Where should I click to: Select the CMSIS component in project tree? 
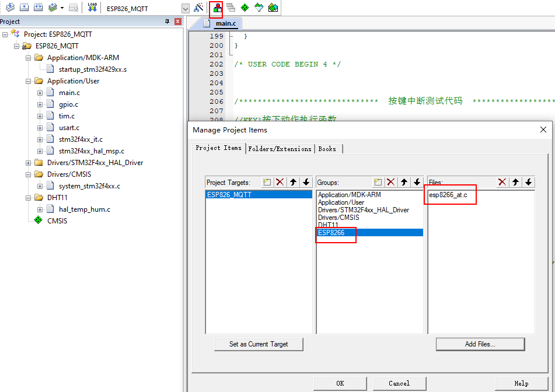57,220
